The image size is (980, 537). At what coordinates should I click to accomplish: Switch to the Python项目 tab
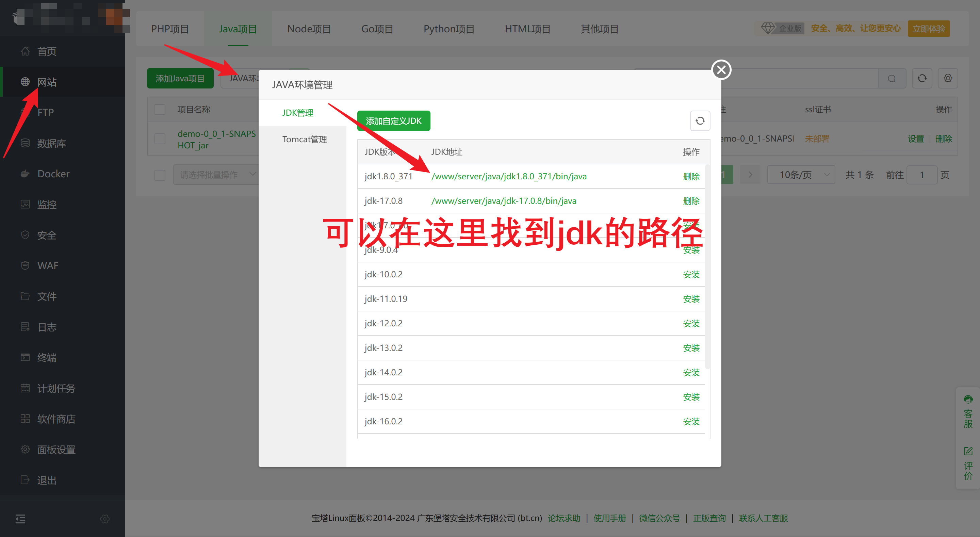pos(448,29)
